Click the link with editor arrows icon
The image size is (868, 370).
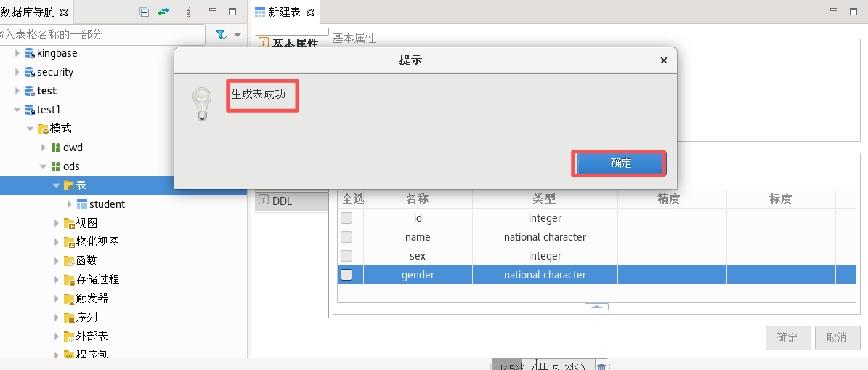pos(163,12)
